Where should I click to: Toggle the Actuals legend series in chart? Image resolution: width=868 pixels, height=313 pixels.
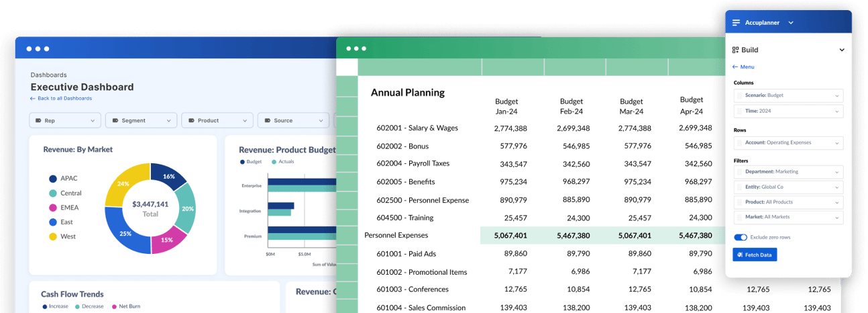274,162
